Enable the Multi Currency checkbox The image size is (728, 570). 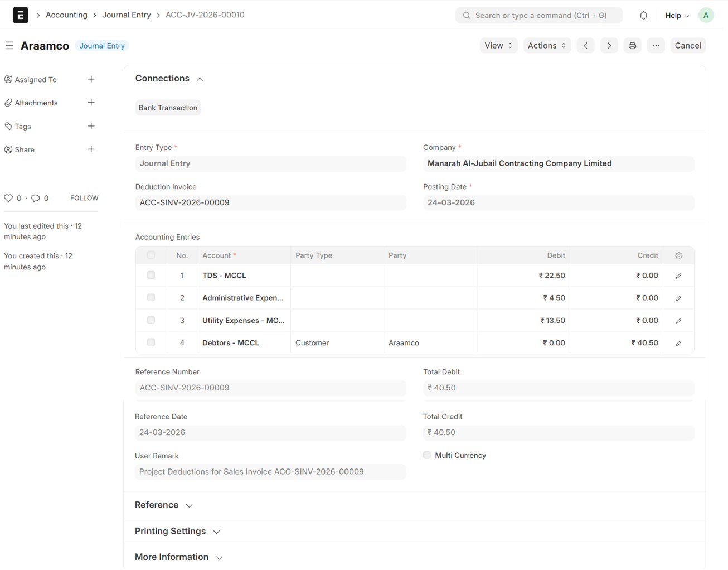(x=427, y=455)
